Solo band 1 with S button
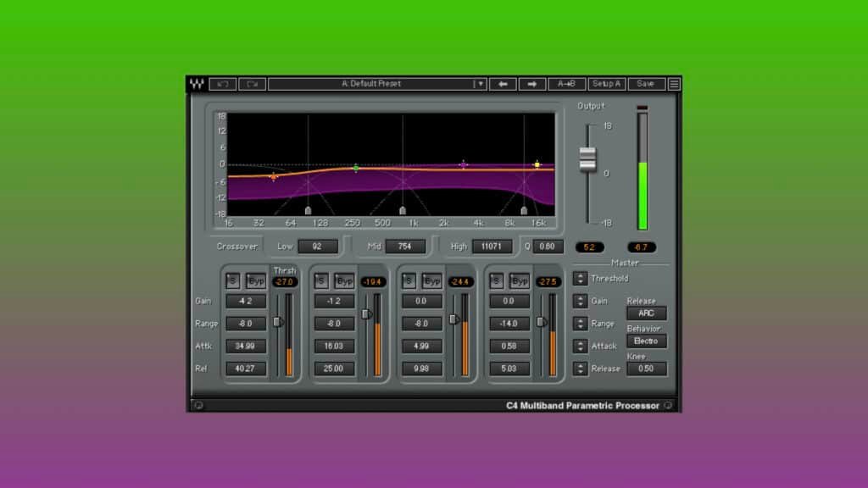 click(232, 280)
